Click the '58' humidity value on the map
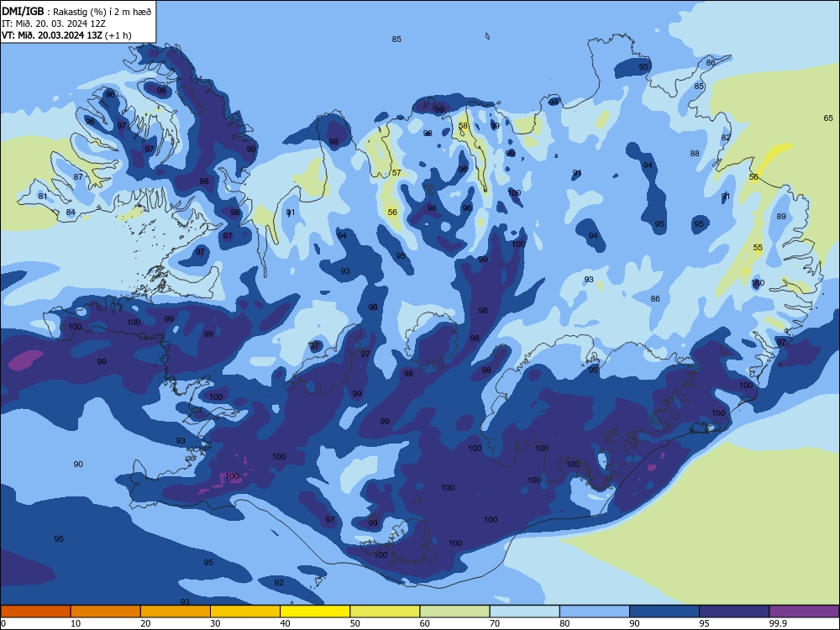840x630 pixels. click(x=463, y=126)
